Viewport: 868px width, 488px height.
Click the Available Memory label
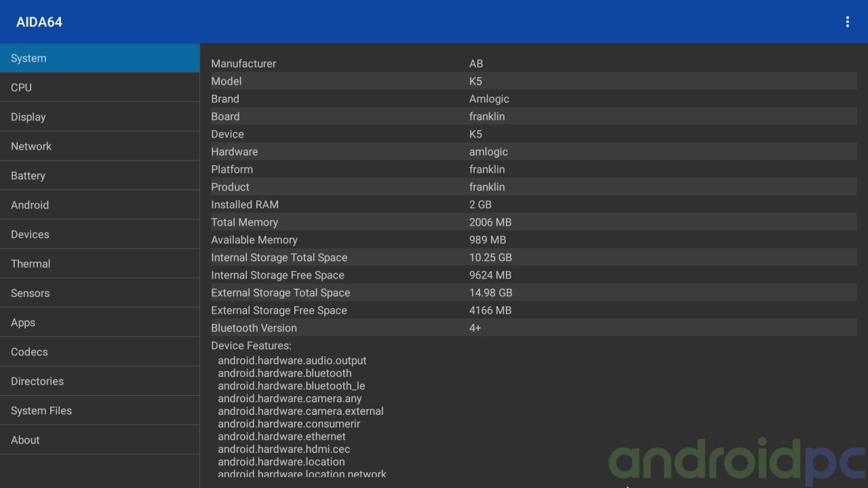[x=254, y=240]
